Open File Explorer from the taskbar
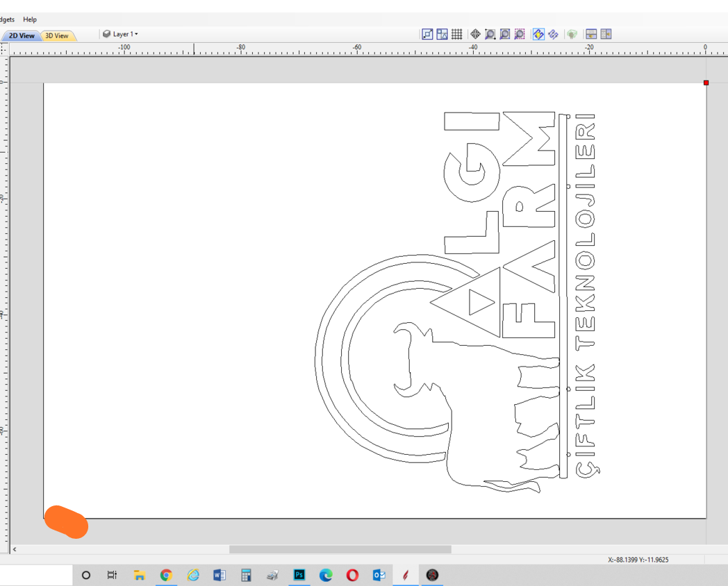 (x=140, y=576)
